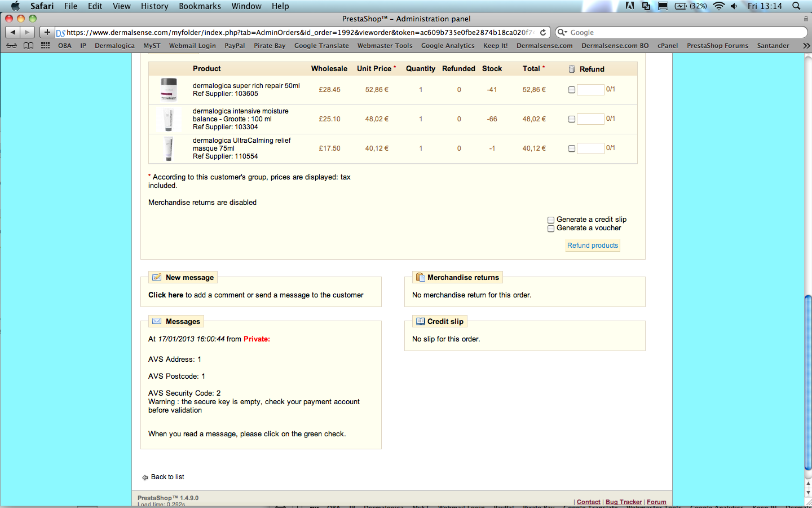This screenshot has height=508, width=812.
Task: Click the Google search field
Action: click(681, 32)
